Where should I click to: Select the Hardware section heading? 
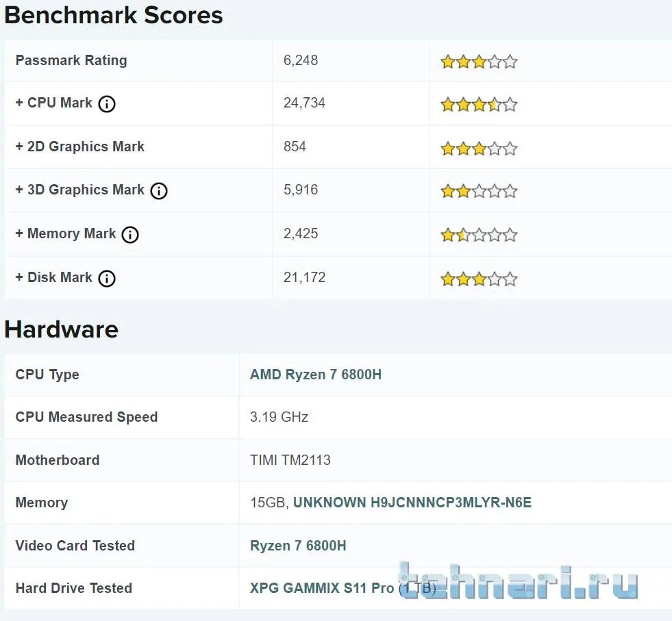point(61,329)
